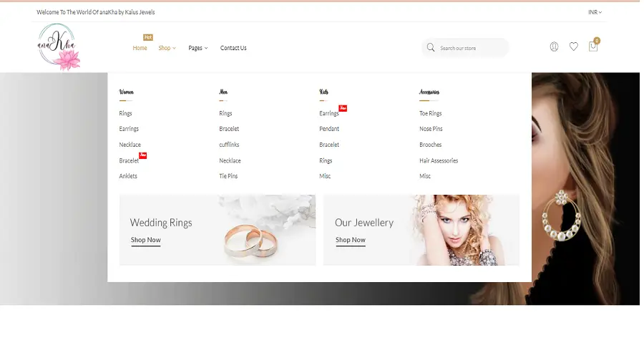Go to the Home menu item
The image size is (644, 363).
[x=140, y=48]
